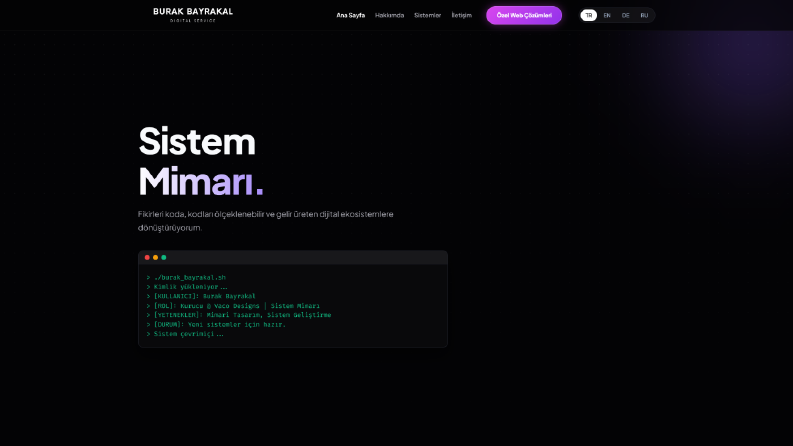This screenshot has height=446, width=793.
Task: Click the red terminal window dot
Action: [147, 257]
